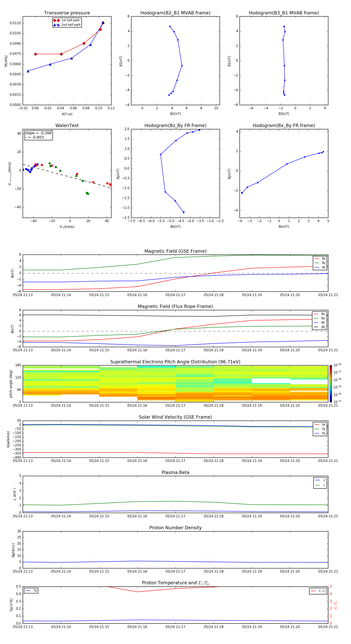Click 'Vsw(km/s)' y-axis label
Viewport: 351px width, 644px height.
click(8, 439)
